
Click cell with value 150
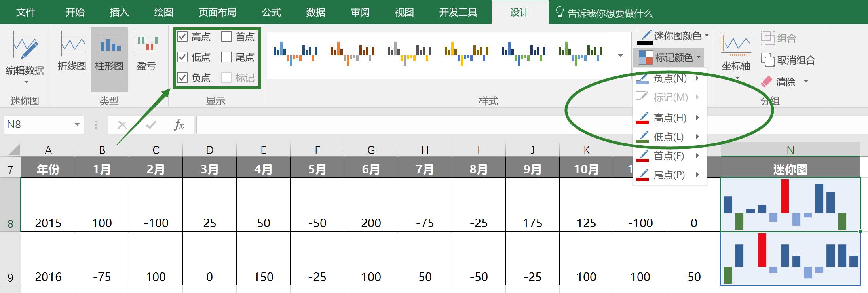[x=263, y=258]
